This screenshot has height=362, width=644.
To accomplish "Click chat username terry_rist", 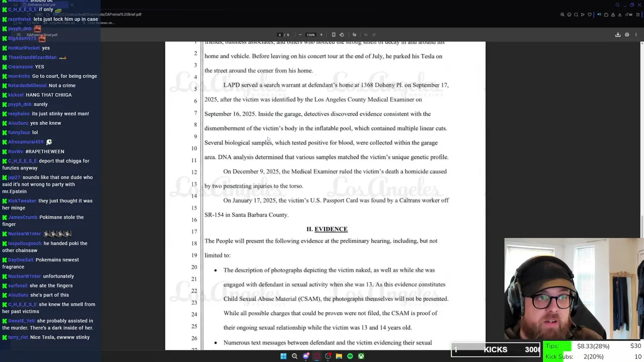I will [x=18, y=337].
